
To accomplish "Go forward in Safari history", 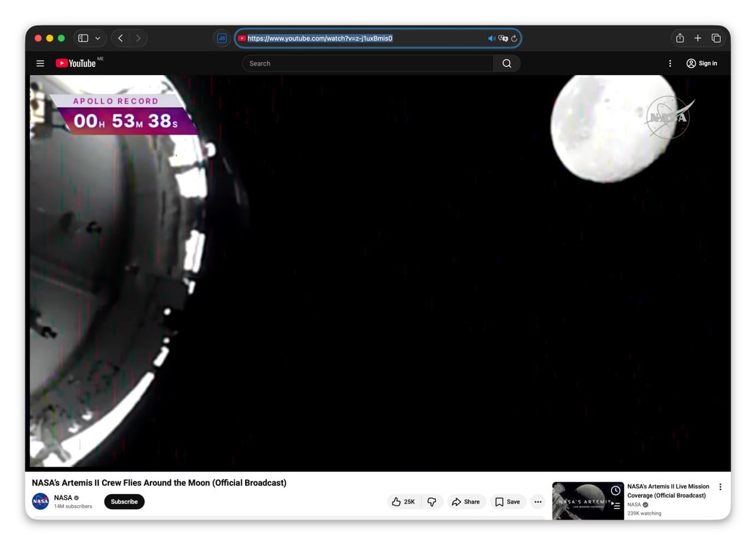I will [138, 38].
